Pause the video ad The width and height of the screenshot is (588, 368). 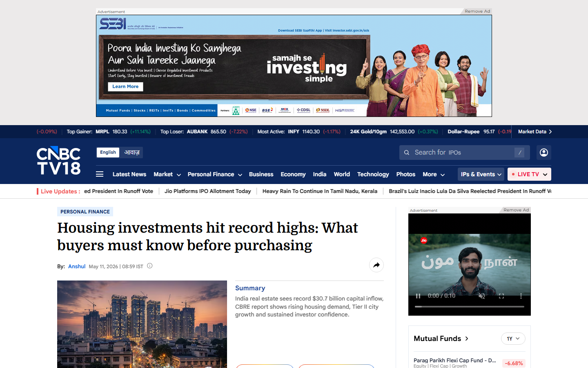coord(418,296)
